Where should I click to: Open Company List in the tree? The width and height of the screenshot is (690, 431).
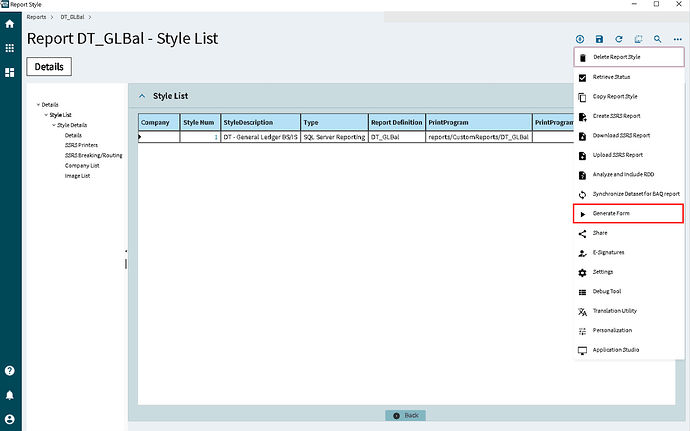pyautogui.click(x=82, y=166)
